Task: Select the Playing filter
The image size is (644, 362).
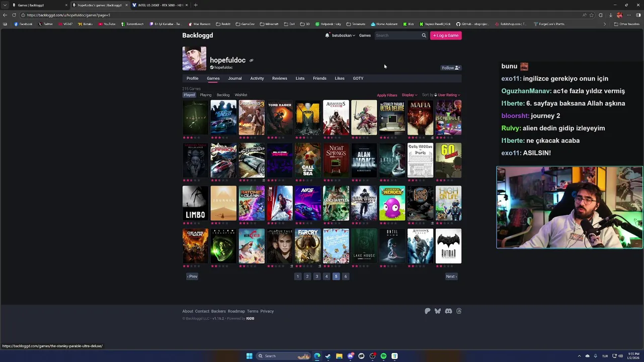Action: [x=205, y=95]
